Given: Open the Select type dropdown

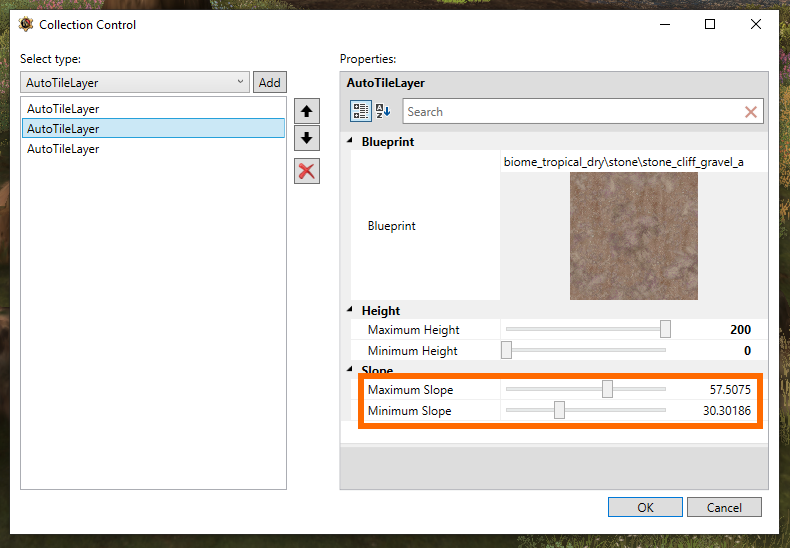Looking at the screenshot, I should (x=135, y=82).
